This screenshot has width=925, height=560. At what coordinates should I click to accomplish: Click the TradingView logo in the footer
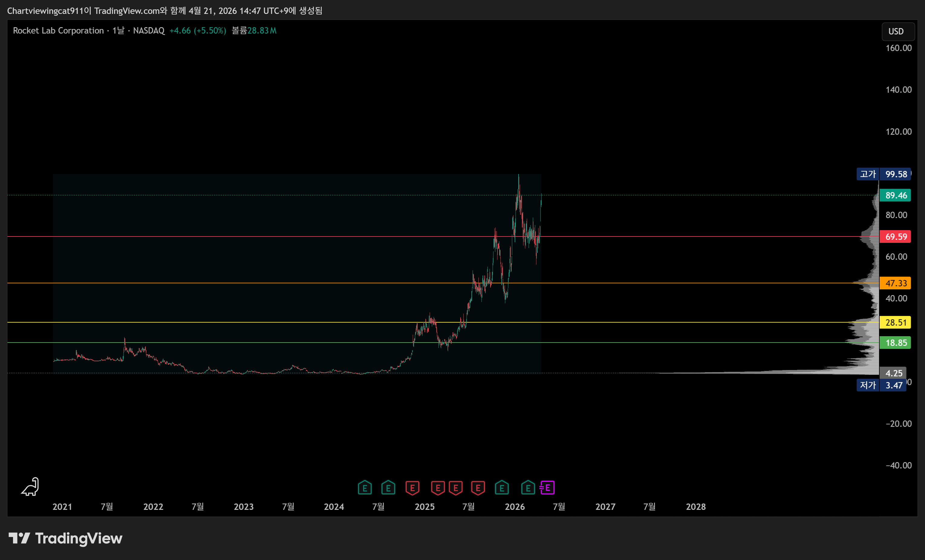(x=66, y=538)
